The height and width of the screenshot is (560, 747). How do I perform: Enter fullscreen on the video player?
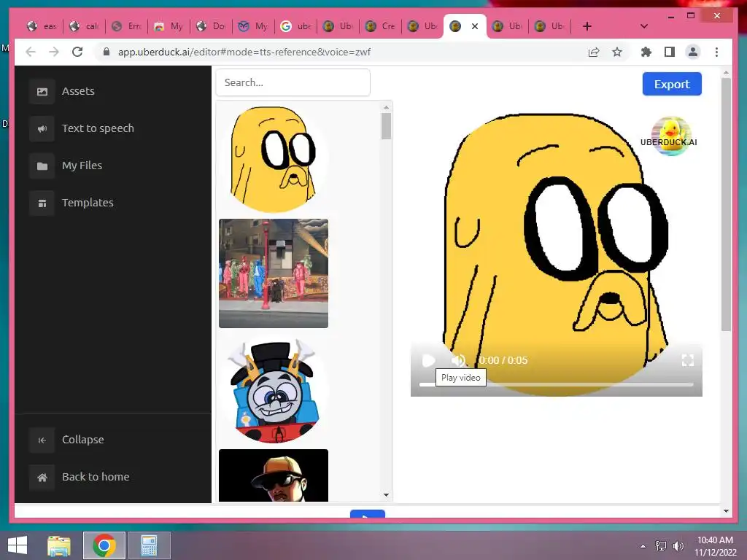tap(687, 360)
